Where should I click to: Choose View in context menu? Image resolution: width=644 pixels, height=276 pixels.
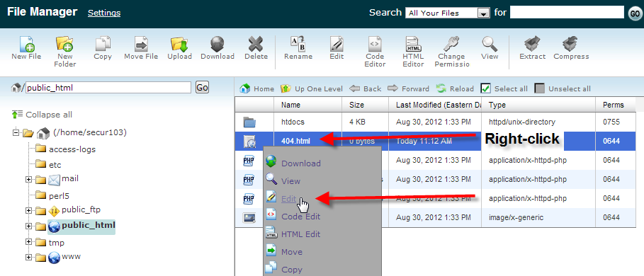(x=290, y=181)
